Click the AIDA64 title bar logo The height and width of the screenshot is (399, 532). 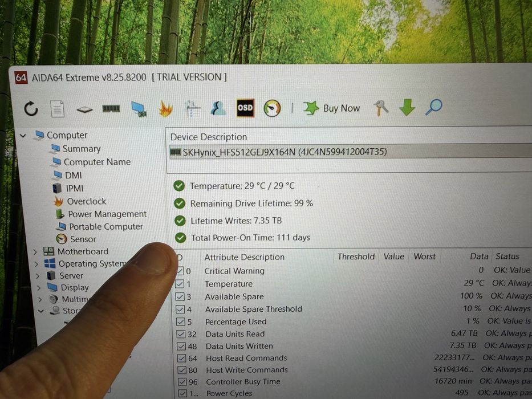click(x=21, y=78)
